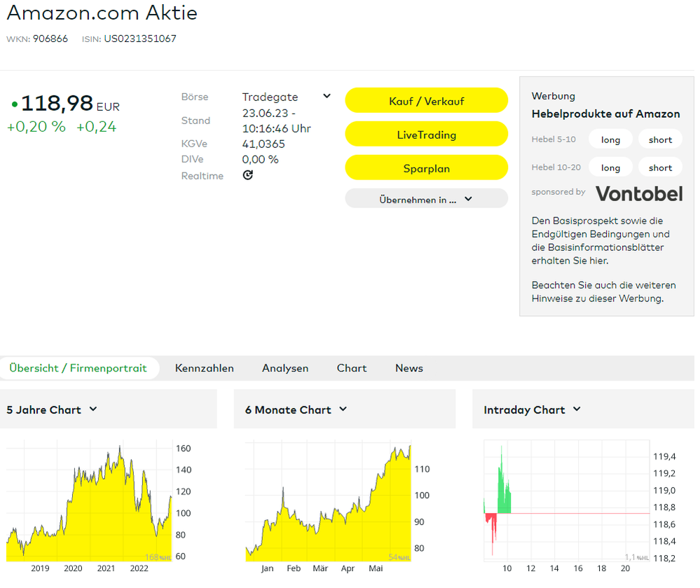Expand the 5 Jahre Chart selector
Image resolution: width=700 pixels, height=588 pixels.
pyautogui.click(x=93, y=409)
